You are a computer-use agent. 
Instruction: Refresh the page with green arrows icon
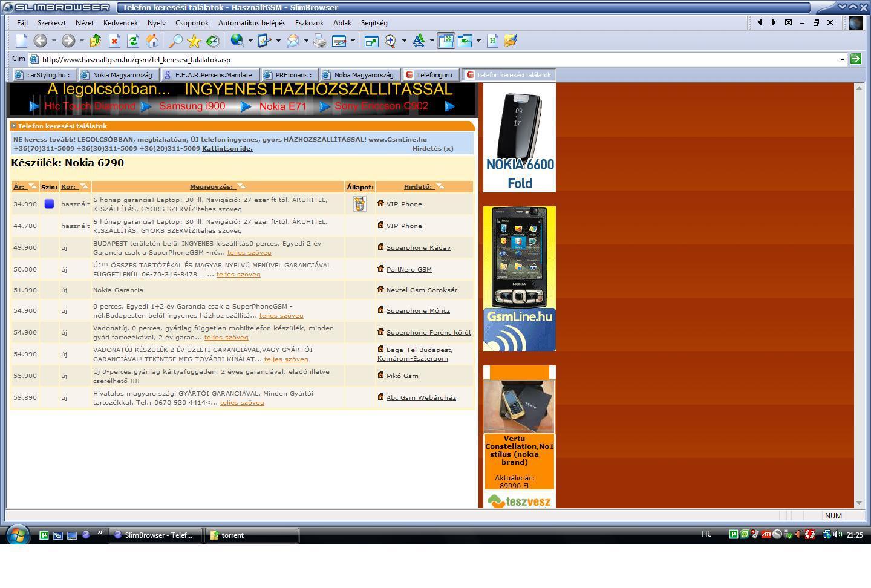coord(133,41)
